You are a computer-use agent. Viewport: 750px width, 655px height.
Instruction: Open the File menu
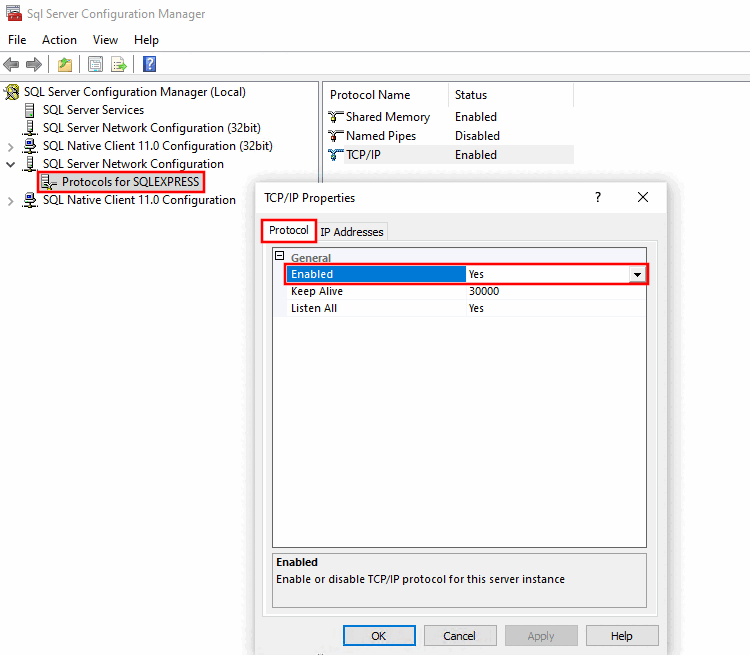pos(17,40)
